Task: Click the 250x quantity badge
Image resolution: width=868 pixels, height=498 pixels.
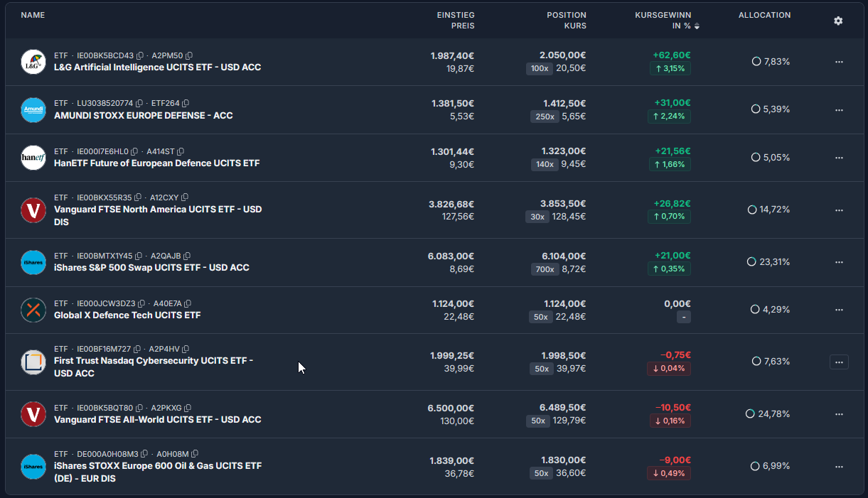Action: (x=544, y=117)
